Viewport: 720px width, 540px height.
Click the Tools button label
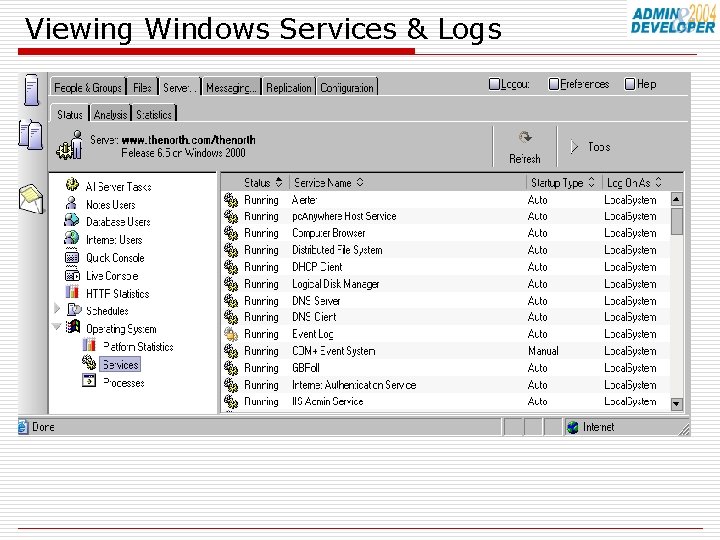coord(599,147)
